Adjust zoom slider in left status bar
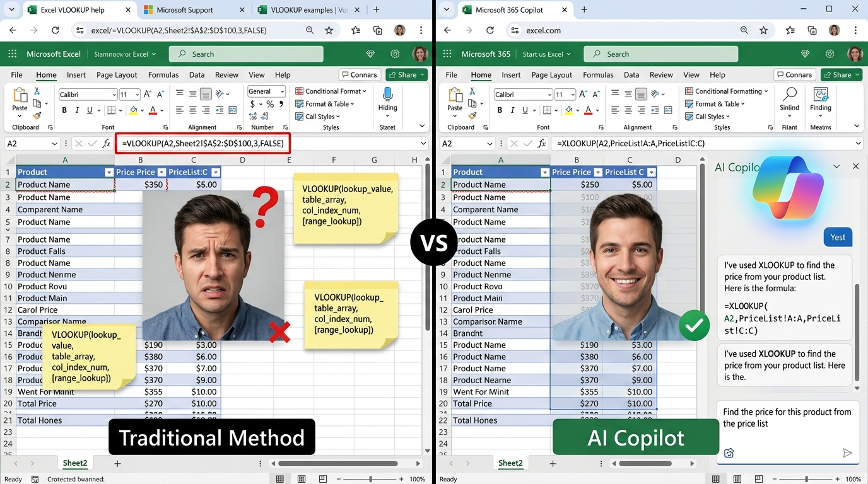This screenshot has height=484, width=868. coord(371,479)
